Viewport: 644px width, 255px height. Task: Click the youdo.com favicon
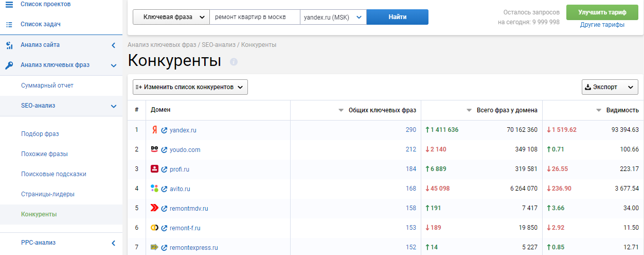(154, 149)
